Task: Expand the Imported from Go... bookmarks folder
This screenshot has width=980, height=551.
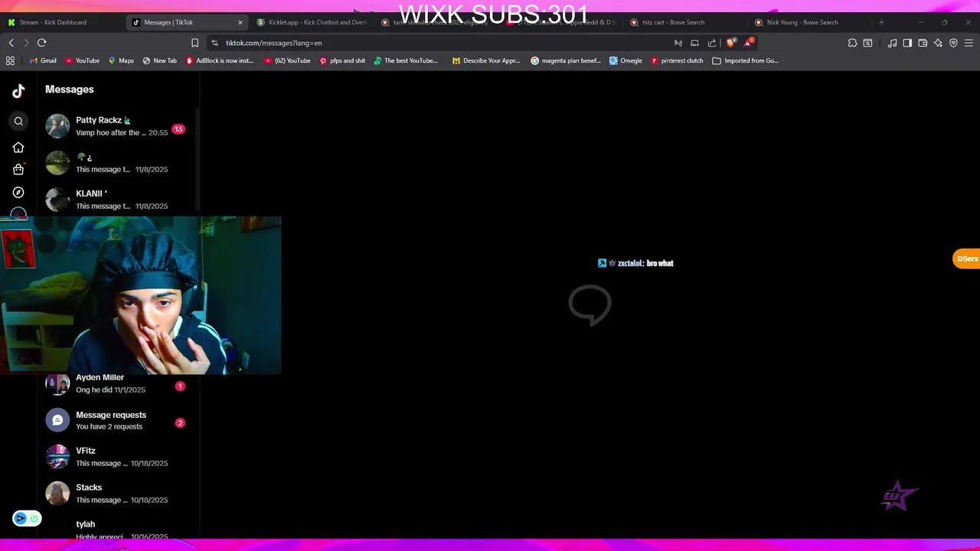Action: point(745,60)
